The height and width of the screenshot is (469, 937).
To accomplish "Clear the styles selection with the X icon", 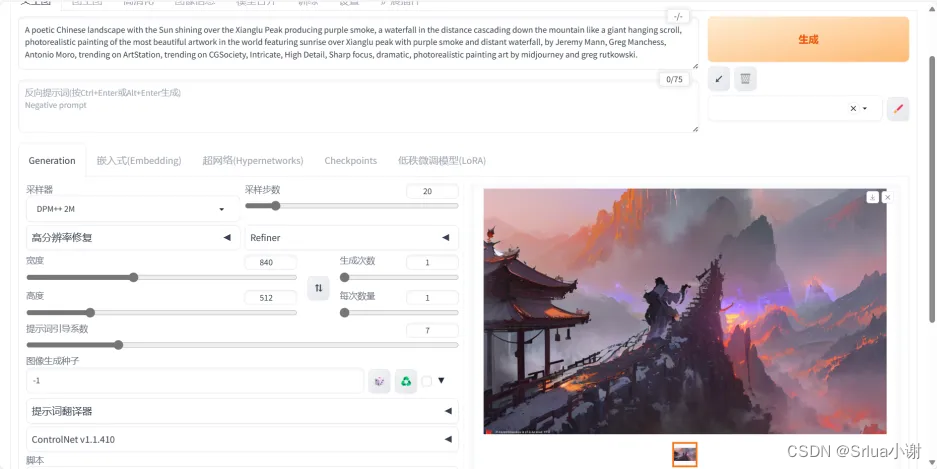I will pos(853,109).
